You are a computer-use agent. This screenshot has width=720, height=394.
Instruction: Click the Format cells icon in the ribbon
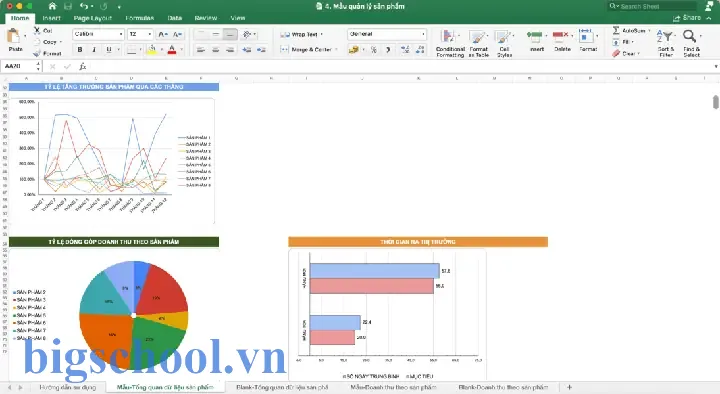pos(585,36)
